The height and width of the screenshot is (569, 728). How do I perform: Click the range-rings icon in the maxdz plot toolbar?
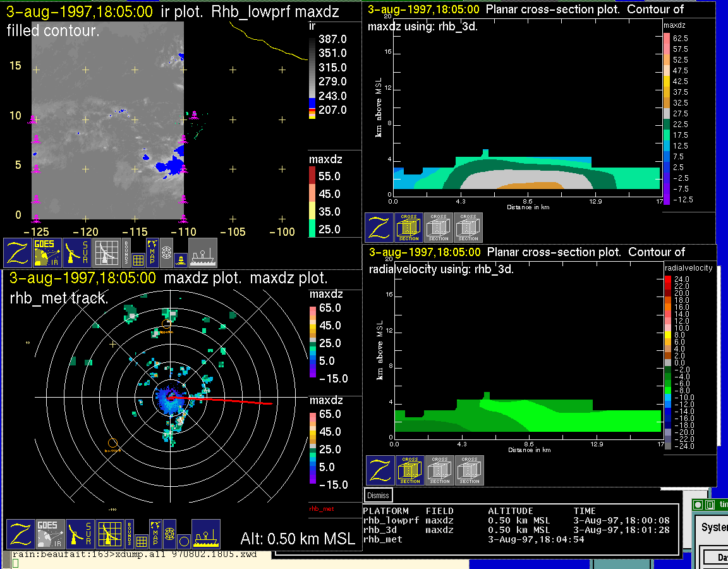(169, 533)
